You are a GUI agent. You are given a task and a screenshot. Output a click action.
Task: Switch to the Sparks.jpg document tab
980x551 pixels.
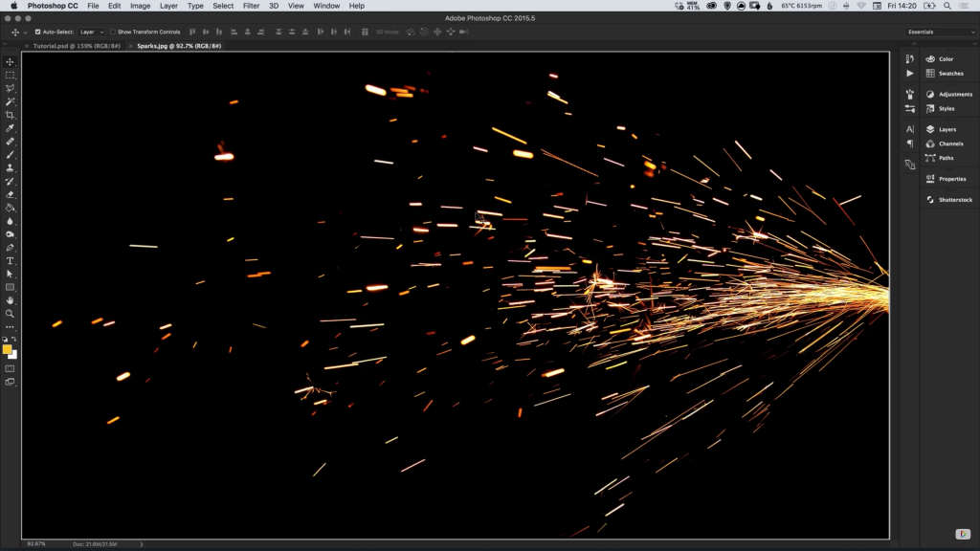coord(179,46)
